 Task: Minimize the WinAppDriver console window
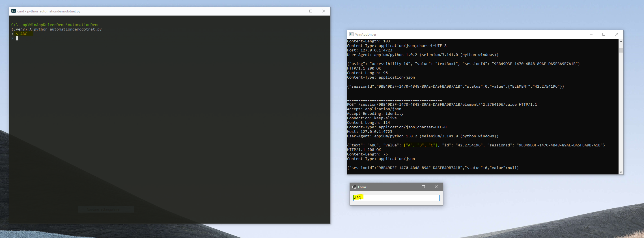(x=591, y=34)
